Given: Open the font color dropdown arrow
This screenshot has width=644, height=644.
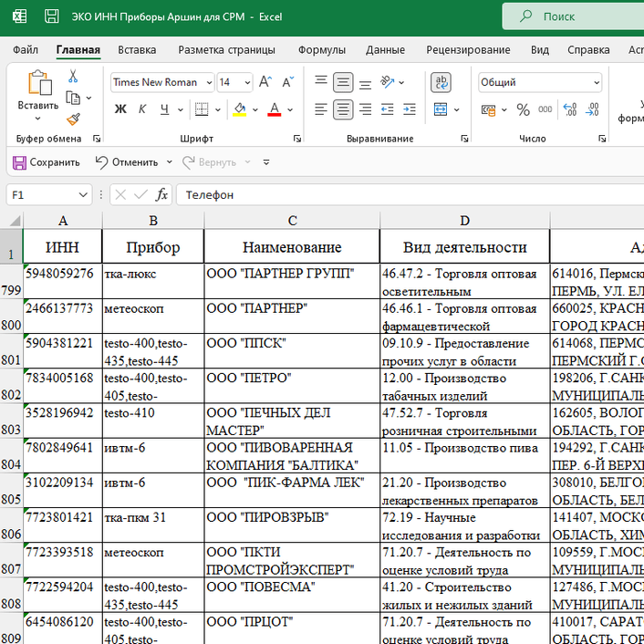Looking at the screenshot, I should pos(290,109).
